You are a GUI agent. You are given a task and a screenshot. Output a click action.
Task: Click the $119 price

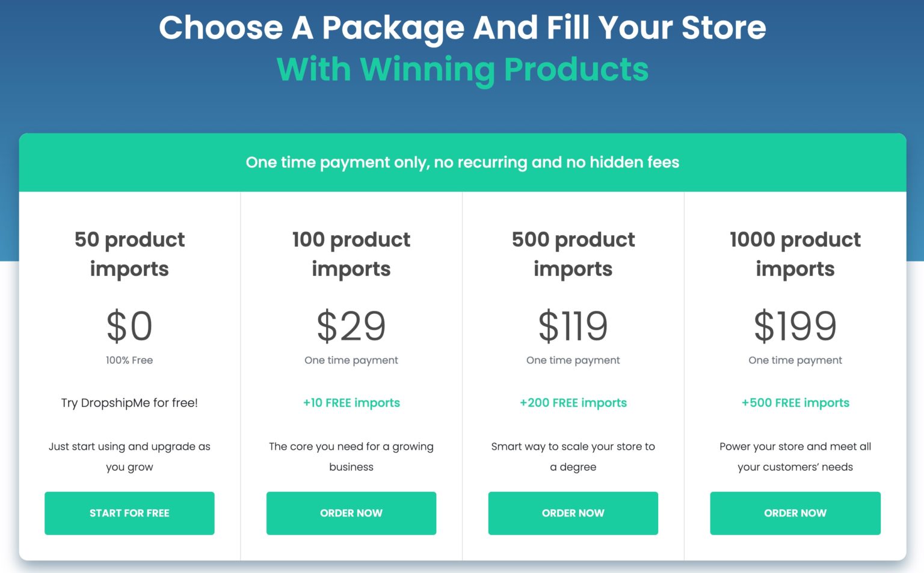pos(573,326)
